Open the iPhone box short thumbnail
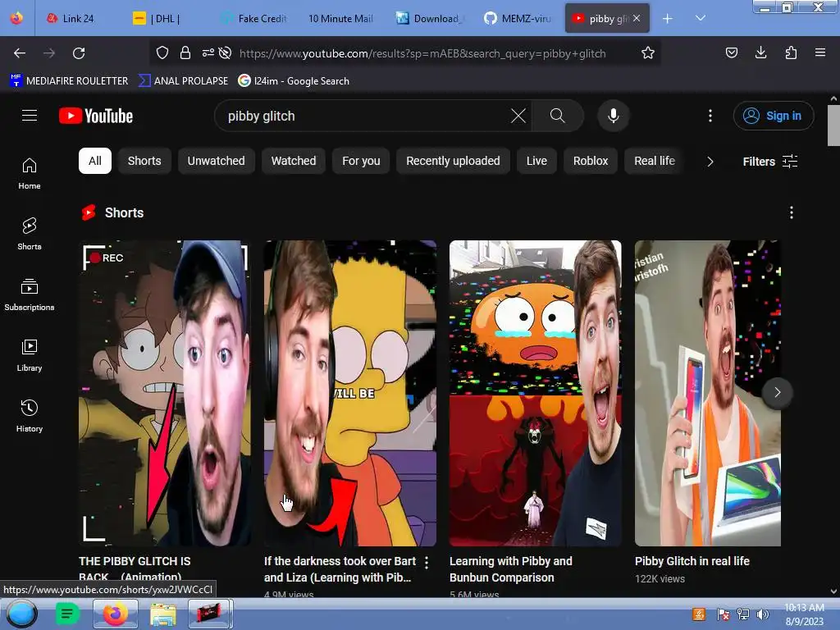Image resolution: width=840 pixels, height=630 pixels. pos(708,393)
